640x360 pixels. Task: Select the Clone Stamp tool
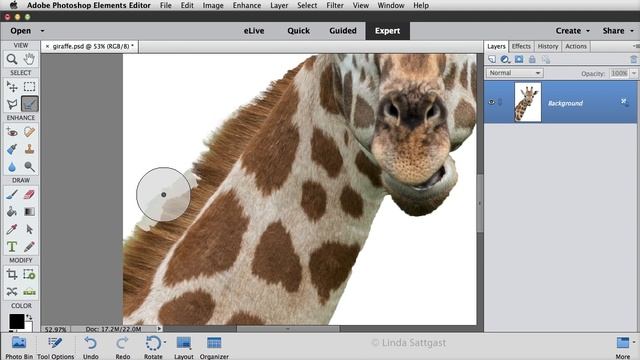click(x=29, y=149)
